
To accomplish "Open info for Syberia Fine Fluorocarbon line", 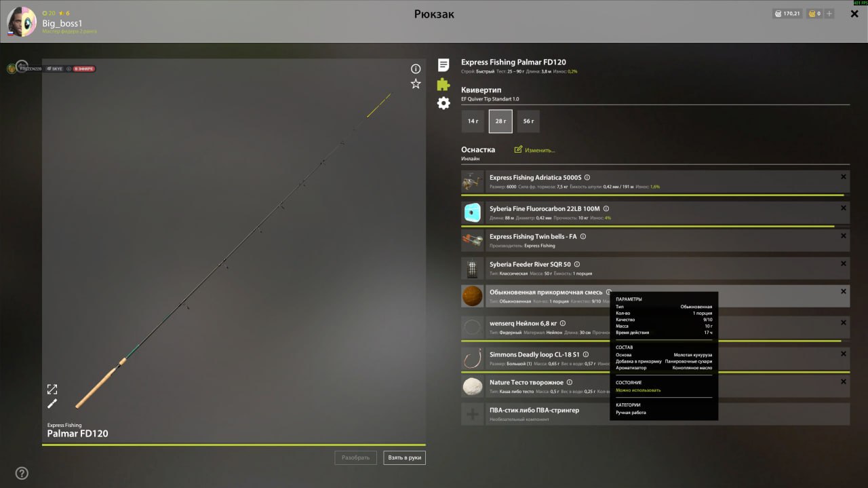I will [x=606, y=208].
